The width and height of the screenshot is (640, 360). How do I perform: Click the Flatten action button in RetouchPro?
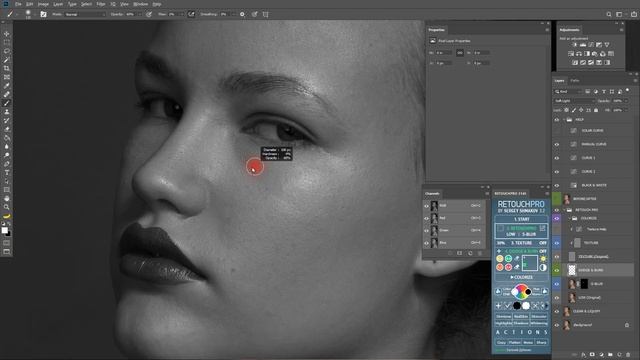tap(514, 342)
